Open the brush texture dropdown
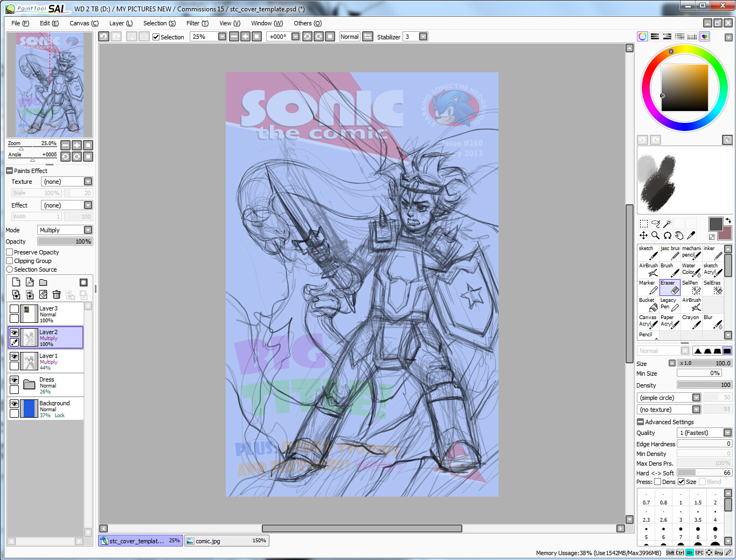 (x=669, y=410)
